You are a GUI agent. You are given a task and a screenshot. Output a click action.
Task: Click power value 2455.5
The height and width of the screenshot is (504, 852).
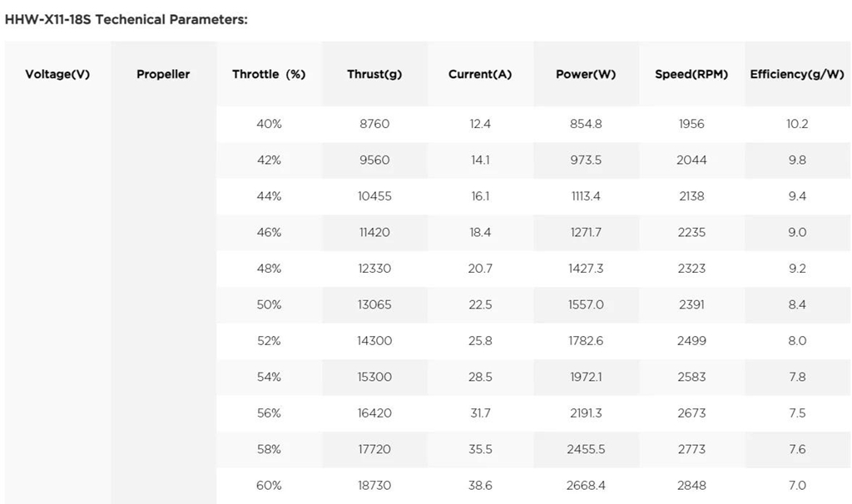tap(586, 449)
